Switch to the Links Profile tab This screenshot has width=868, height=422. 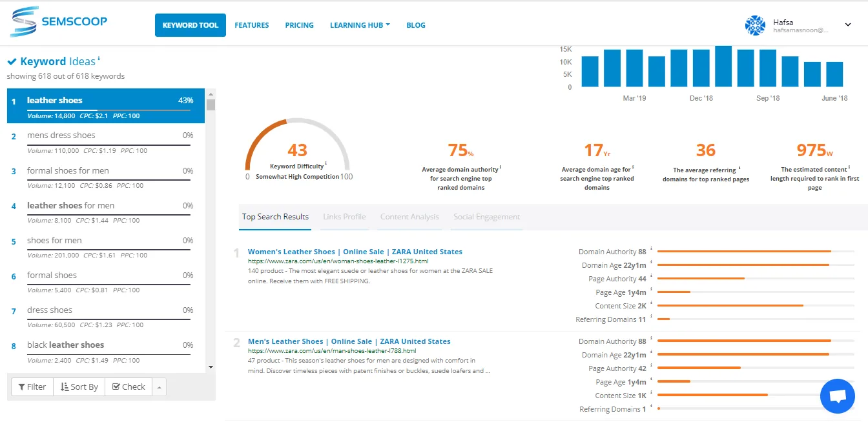tap(344, 217)
